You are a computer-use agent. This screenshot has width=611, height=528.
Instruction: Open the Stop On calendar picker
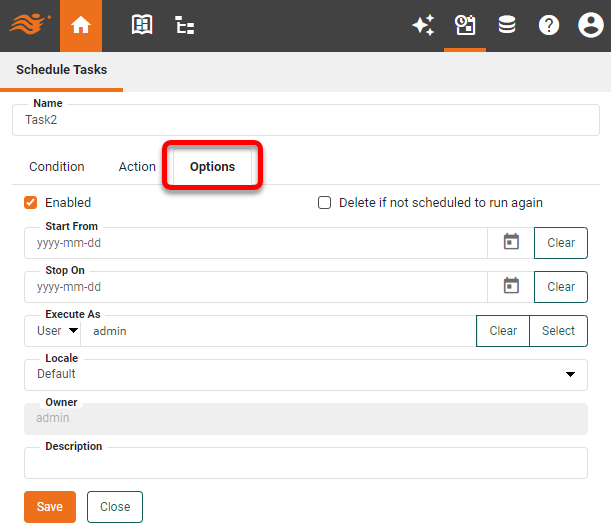pyautogui.click(x=511, y=286)
